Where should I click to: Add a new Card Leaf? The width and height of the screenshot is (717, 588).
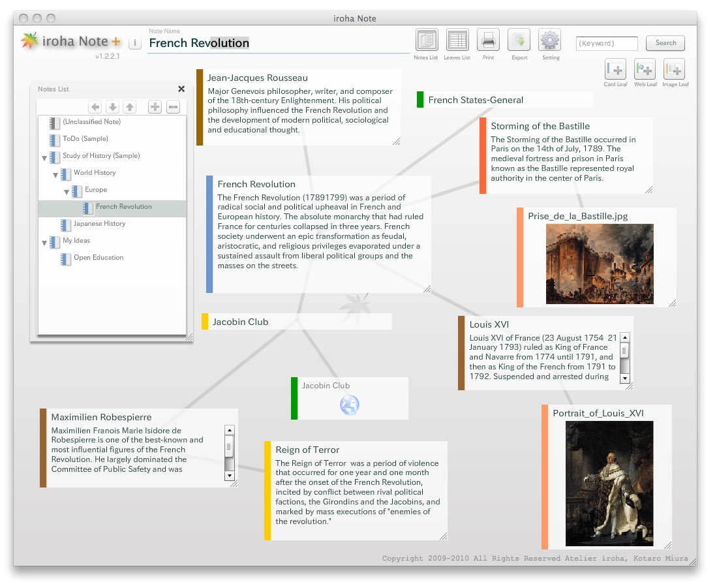615,69
